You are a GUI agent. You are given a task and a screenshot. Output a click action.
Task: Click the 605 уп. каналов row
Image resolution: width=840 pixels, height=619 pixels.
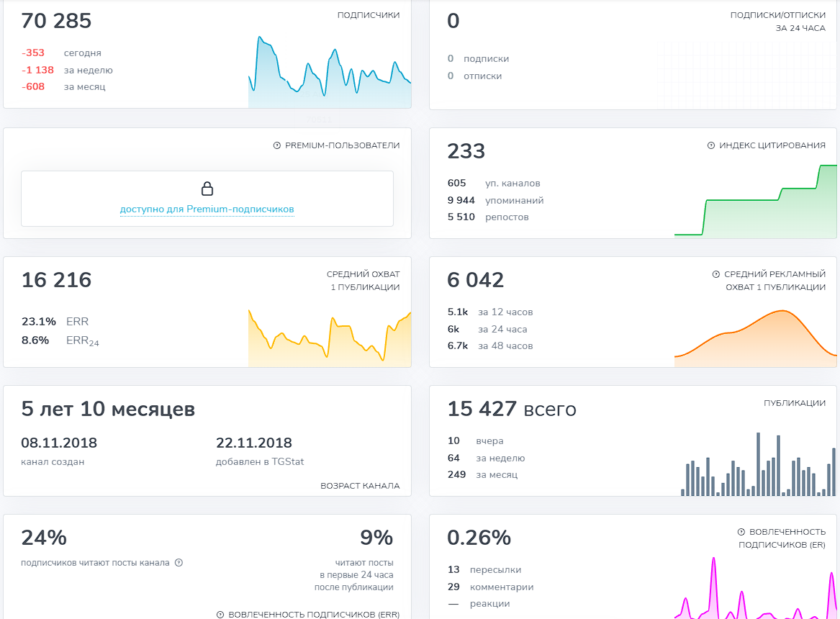[x=494, y=183]
